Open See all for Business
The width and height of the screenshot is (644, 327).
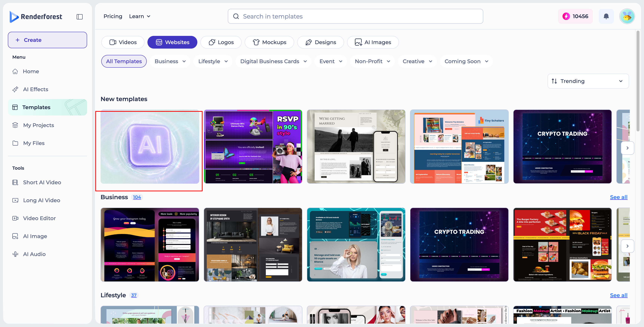coord(619,197)
